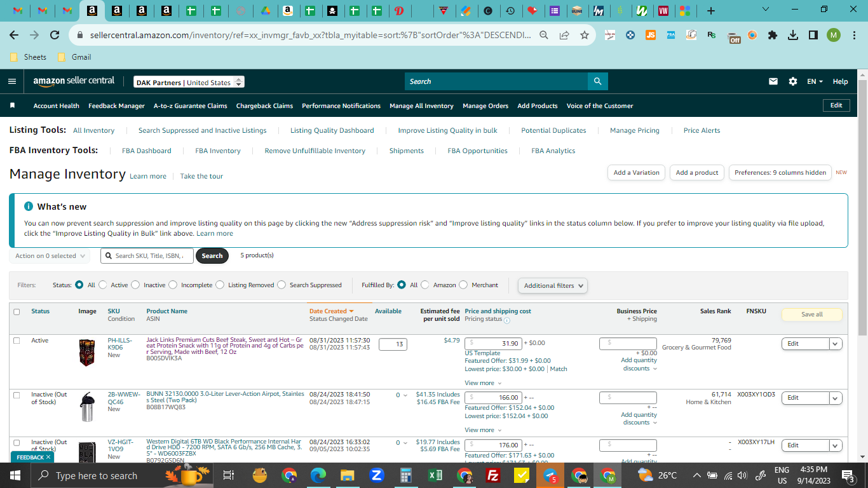868x488 pixels.
Task: Open the Seller Central hamburger menu
Action: point(12,81)
